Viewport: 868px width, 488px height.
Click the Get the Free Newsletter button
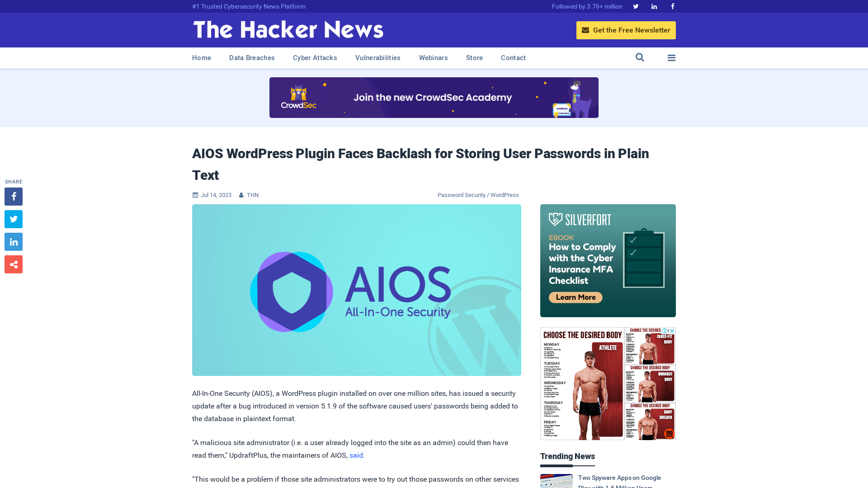[x=626, y=30]
